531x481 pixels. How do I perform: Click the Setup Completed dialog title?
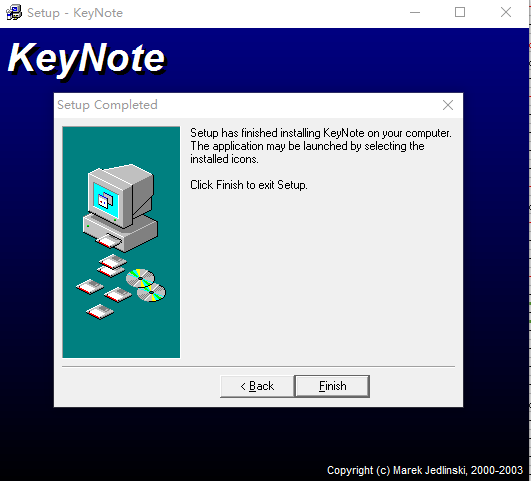pos(107,105)
